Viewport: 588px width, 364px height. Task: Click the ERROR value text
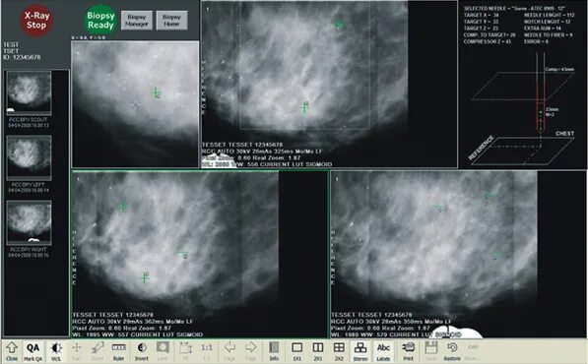536,41
